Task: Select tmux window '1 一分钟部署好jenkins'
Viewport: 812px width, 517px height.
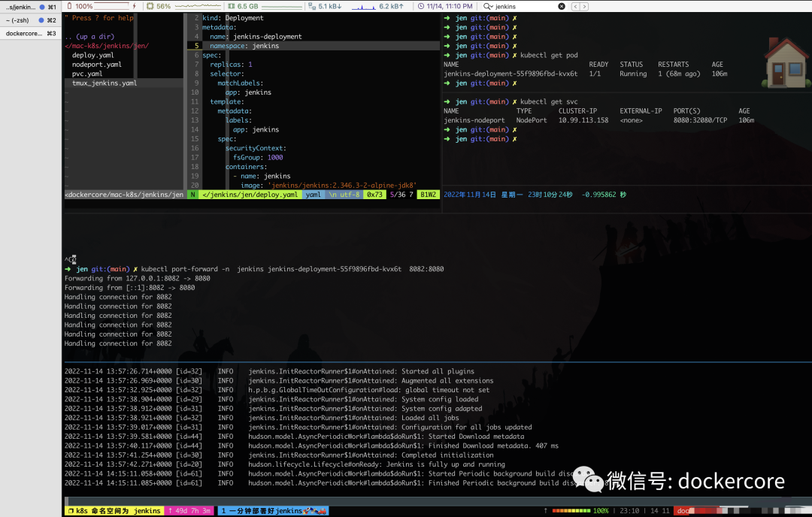Action: [x=274, y=511]
